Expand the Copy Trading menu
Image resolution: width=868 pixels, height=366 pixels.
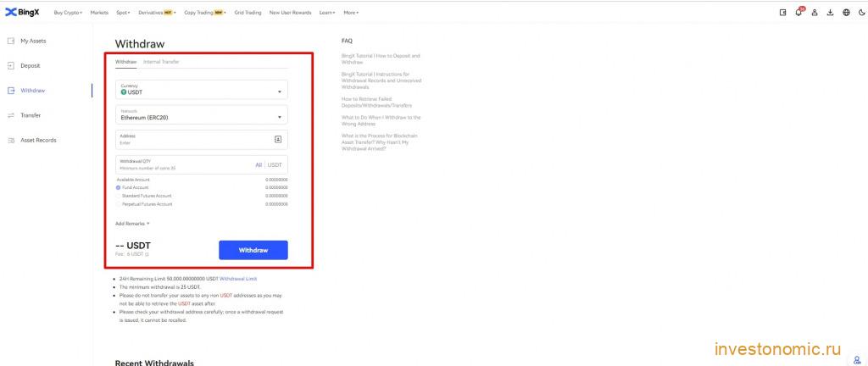pos(205,12)
